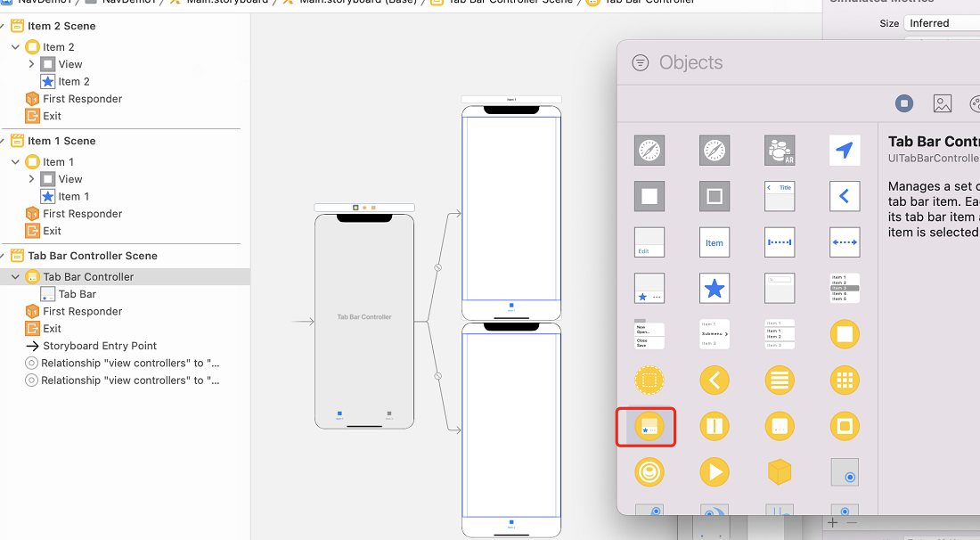The height and width of the screenshot is (540, 980).
Task: Select the highlighted Tab Bar Controller object
Action: tap(649, 426)
